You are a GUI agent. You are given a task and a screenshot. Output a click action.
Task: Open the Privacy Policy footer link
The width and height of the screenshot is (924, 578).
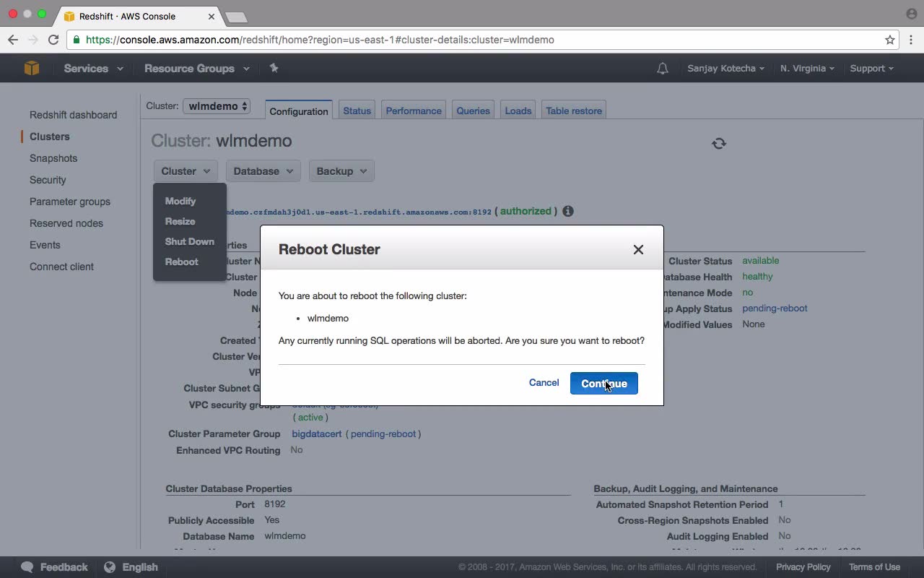pyautogui.click(x=803, y=567)
